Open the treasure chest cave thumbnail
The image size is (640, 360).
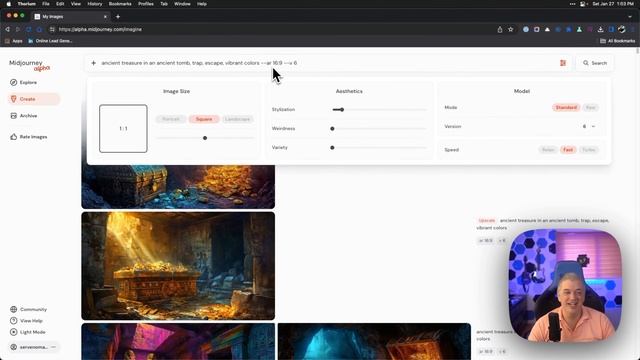178,187
